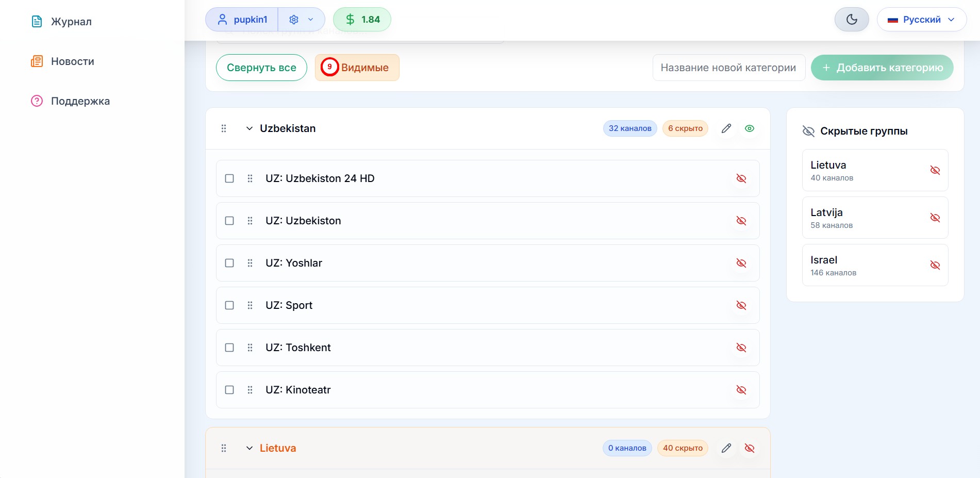980x478 pixels.
Task: Click the Добавить категорию button
Action: coord(882,68)
